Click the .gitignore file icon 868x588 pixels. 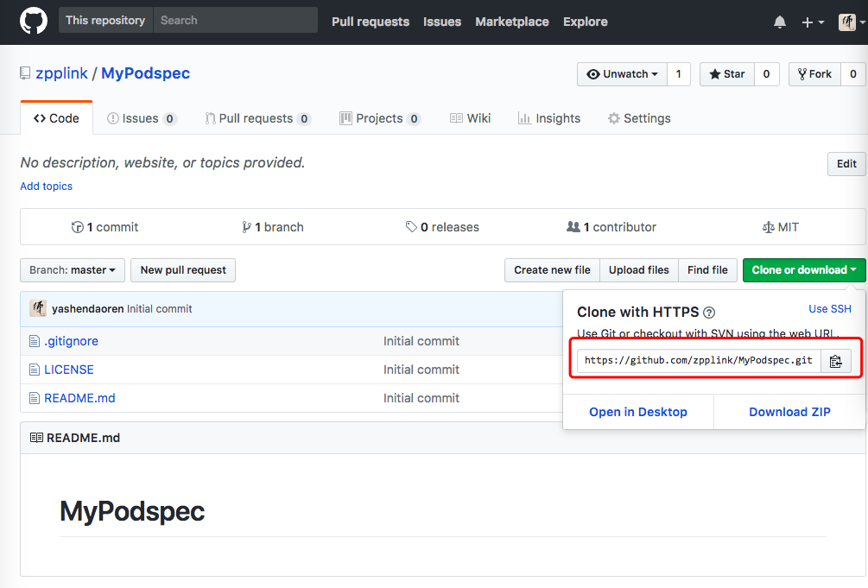(x=35, y=341)
